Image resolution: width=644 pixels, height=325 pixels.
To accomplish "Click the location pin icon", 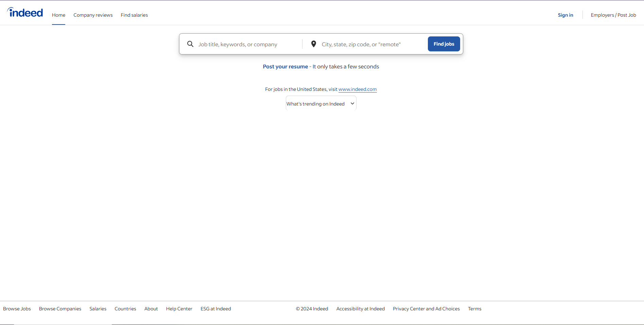I will (314, 44).
